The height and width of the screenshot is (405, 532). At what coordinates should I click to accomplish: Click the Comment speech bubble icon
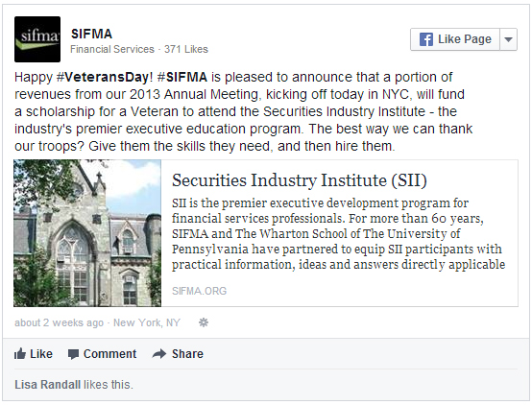[x=73, y=354]
